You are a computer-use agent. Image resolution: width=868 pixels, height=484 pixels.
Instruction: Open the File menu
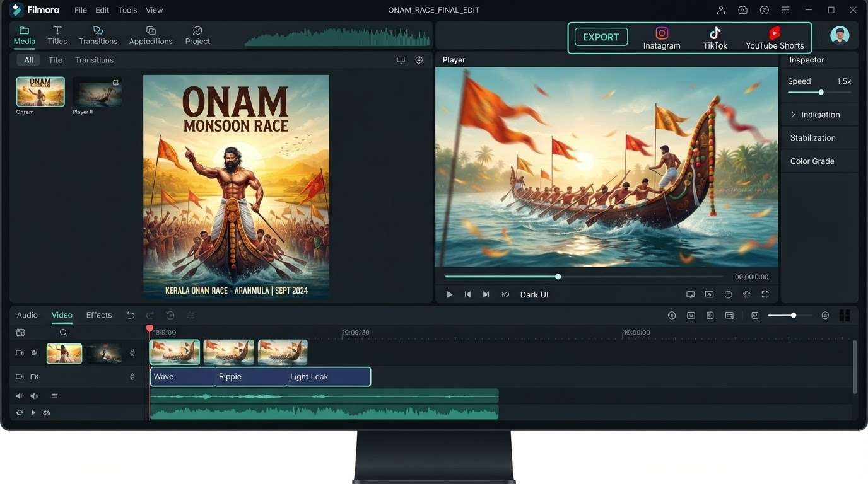pos(81,10)
